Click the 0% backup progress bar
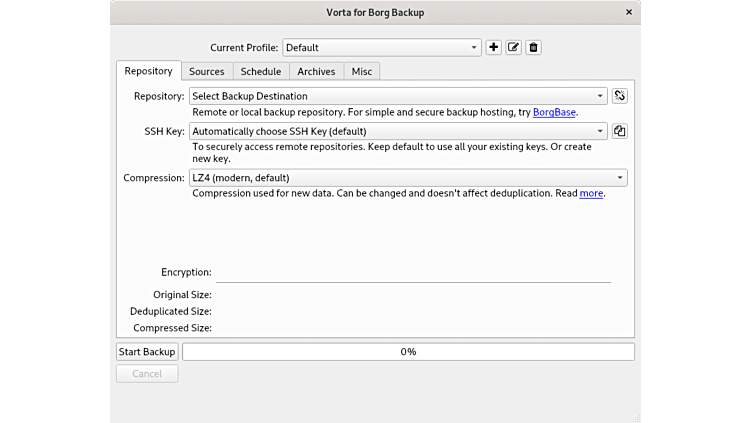The width and height of the screenshot is (752, 423). coord(408,352)
